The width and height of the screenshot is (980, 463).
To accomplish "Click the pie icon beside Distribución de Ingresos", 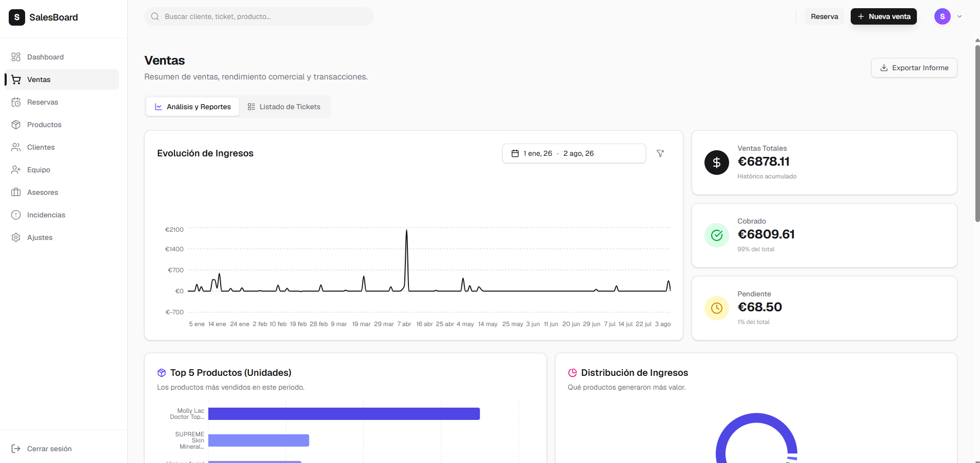I will 573,373.
